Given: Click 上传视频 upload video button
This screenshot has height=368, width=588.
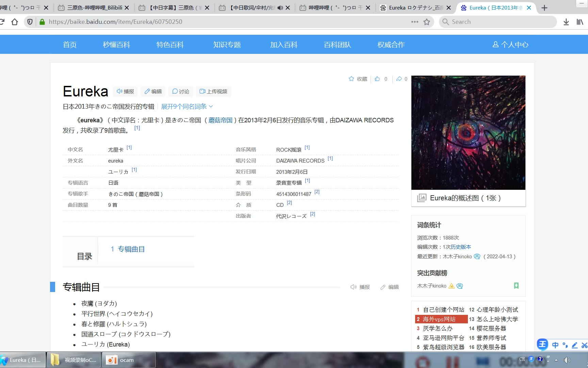Looking at the screenshot, I should (213, 91).
